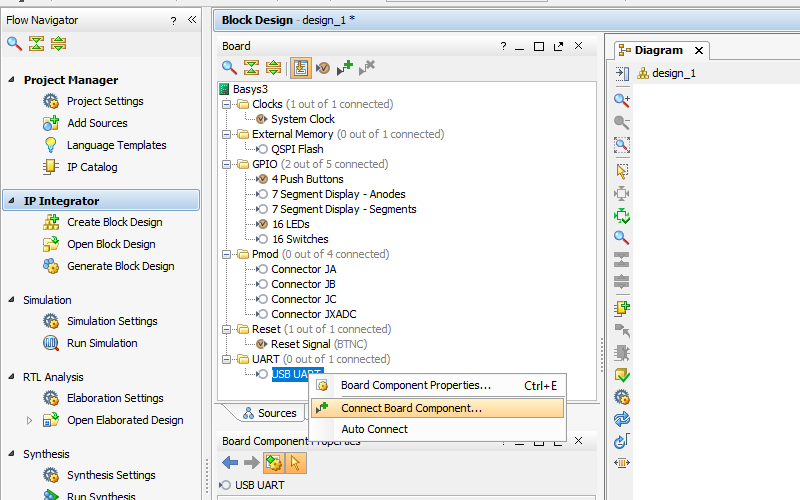Switch to the Sources tab

point(270,413)
